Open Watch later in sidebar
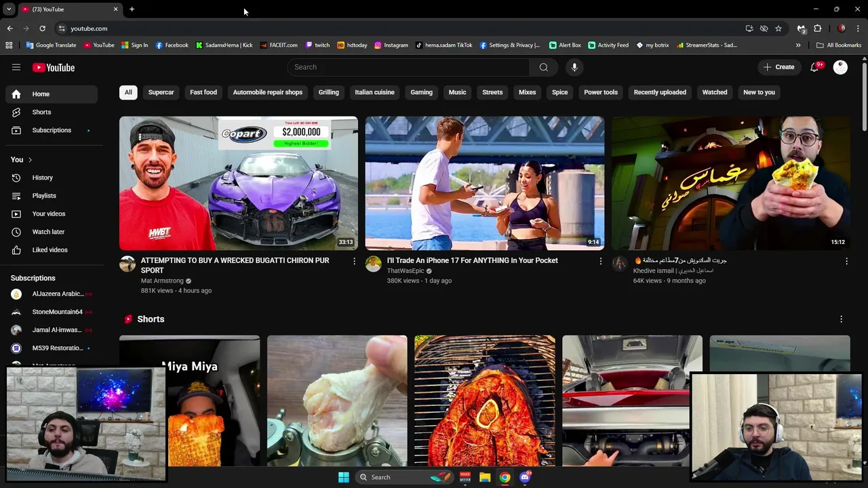 pos(52,232)
